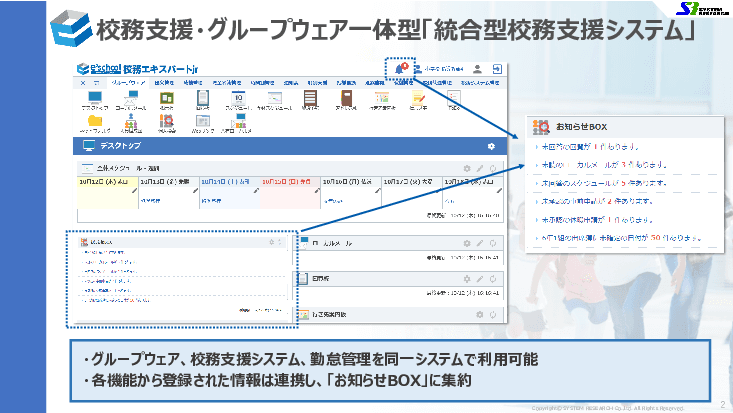Image resolution: width=733 pixels, height=413 pixels.
Task: Click pencil icon of 回覧板 widget
Action: (x=480, y=279)
